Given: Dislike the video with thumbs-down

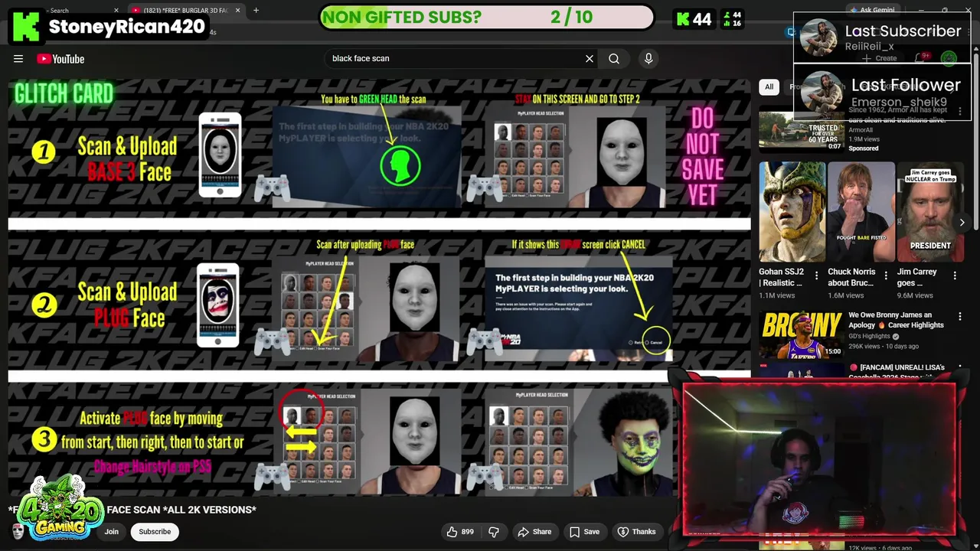Looking at the screenshot, I should coord(494,532).
